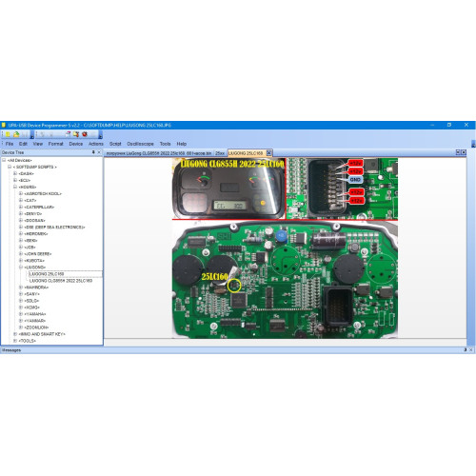The image size is (476, 476).
Task: Collapse the LIUGONG tree node
Action: 21,268
